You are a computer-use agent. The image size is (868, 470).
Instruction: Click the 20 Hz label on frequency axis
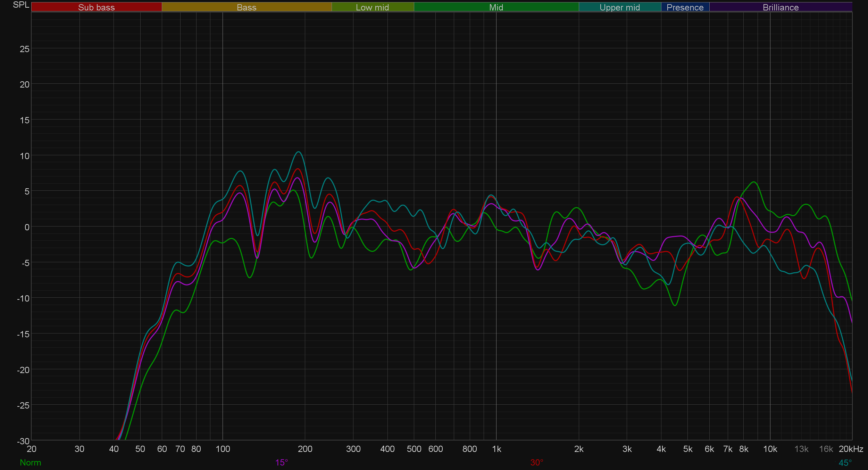click(x=32, y=449)
